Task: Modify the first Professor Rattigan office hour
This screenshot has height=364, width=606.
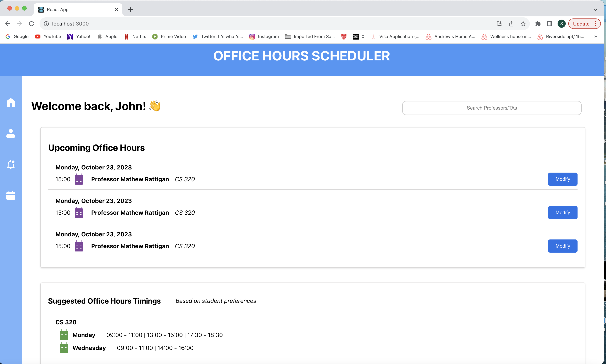Action: (563, 179)
